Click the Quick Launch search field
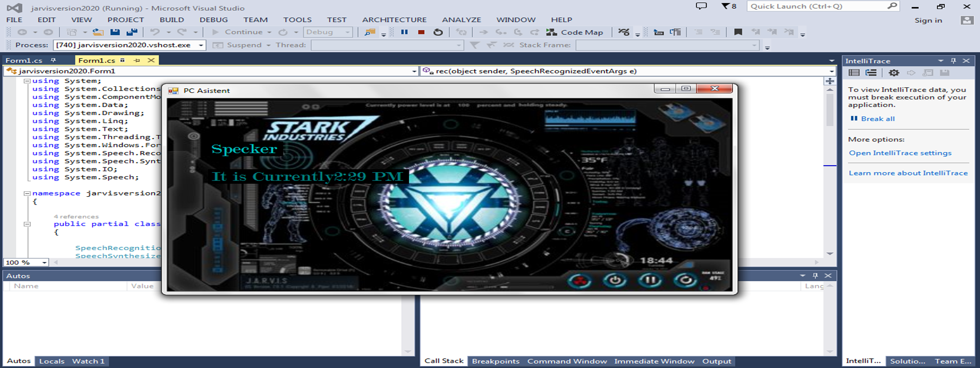This screenshot has width=980, height=368. pos(823,6)
